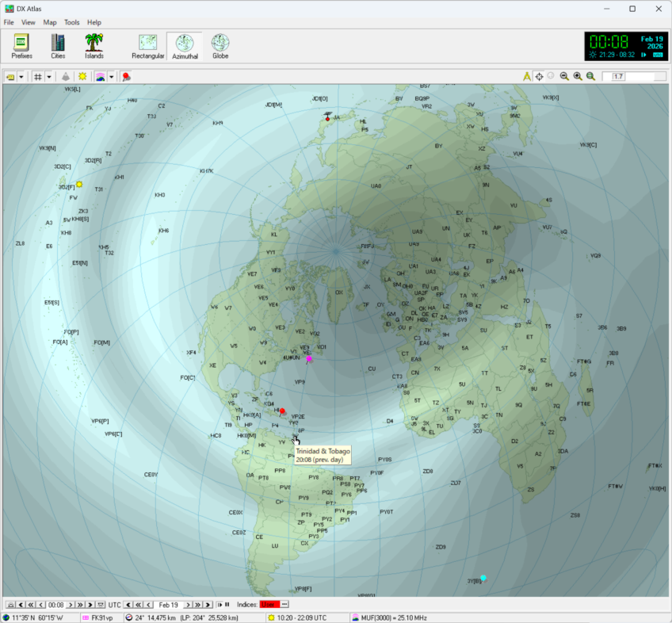Toggle the grid lines tool
This screenshot has height=623, width=672.
(37, 76)
